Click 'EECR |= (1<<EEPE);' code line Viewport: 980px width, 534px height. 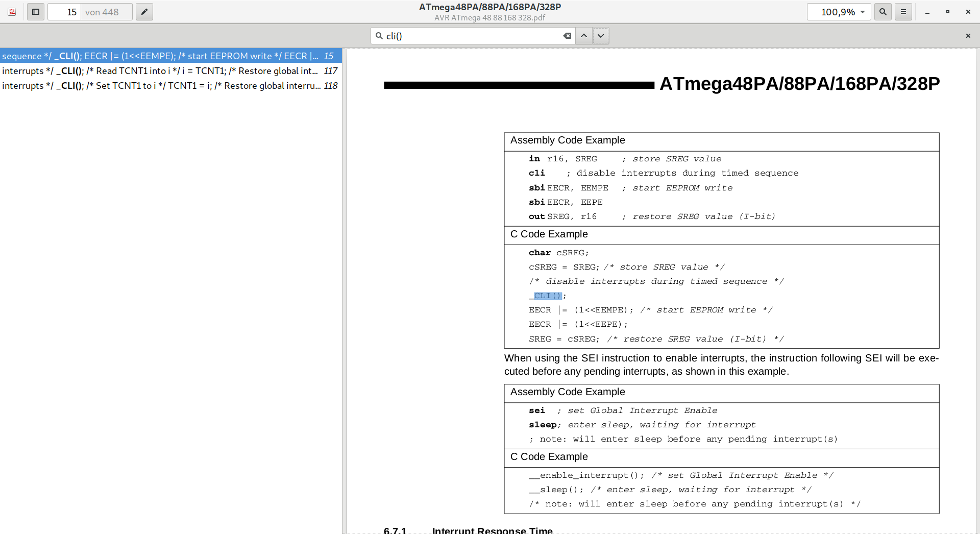pos(578,324)
